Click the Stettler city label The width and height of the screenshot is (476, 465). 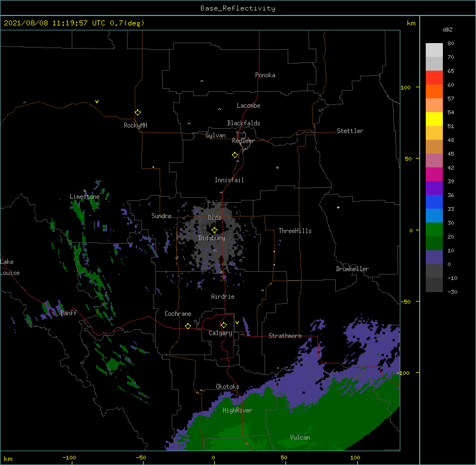click(350, 131)
